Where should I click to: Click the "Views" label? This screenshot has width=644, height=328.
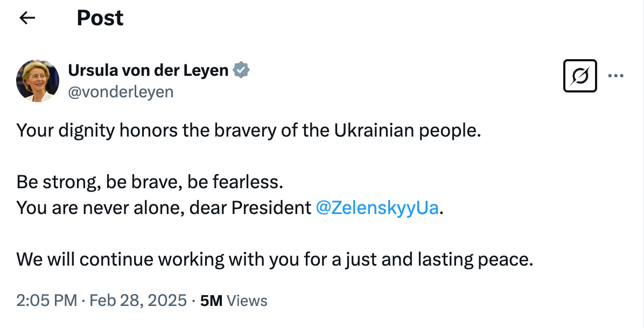point(247,300)
